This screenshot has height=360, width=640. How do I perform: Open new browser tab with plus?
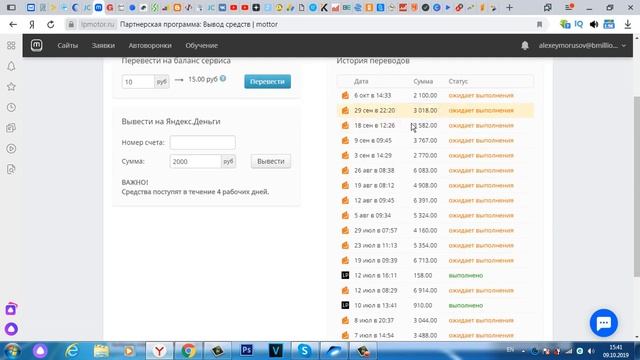(x=509, y=7)
